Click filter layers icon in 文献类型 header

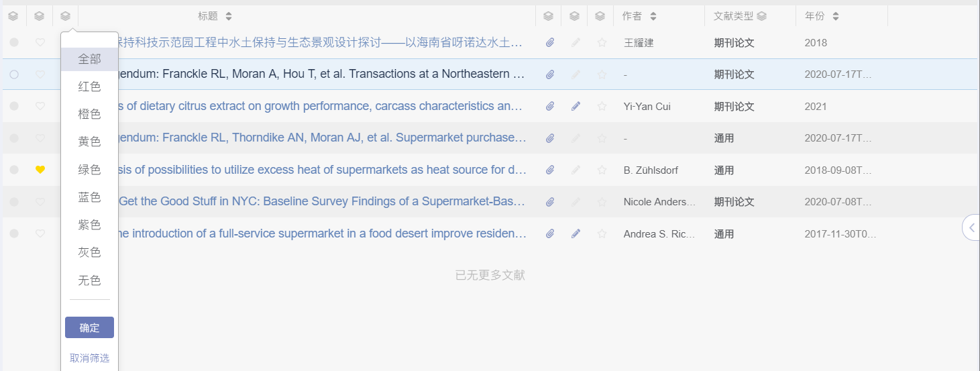[x=761, y=16]
